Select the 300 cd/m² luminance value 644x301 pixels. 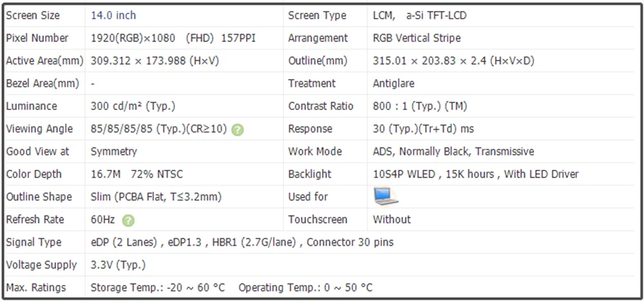[133, 106]
